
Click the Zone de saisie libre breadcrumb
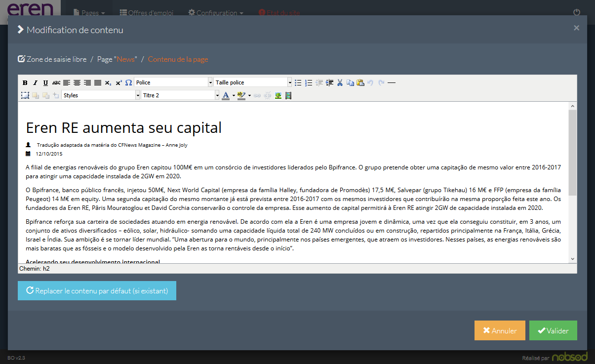52,59
